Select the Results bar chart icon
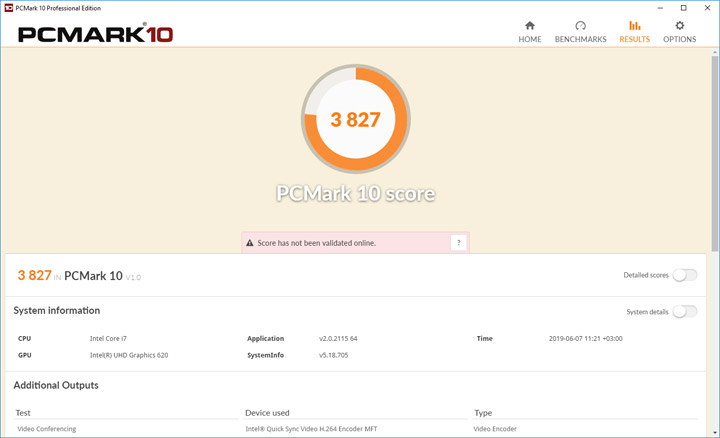The width and height of the screenshot is (720, 438). click(x=635, y=25)
